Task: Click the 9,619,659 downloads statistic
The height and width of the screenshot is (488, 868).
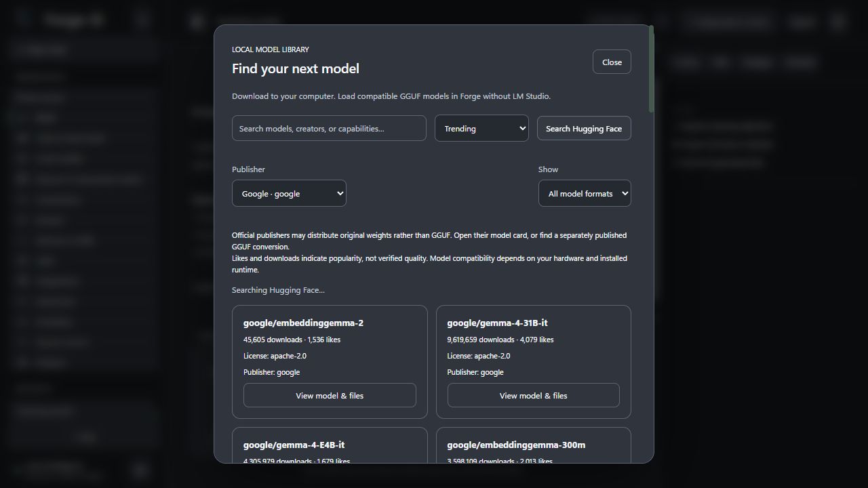Action: pyautogui.click(x=481, y=340)
